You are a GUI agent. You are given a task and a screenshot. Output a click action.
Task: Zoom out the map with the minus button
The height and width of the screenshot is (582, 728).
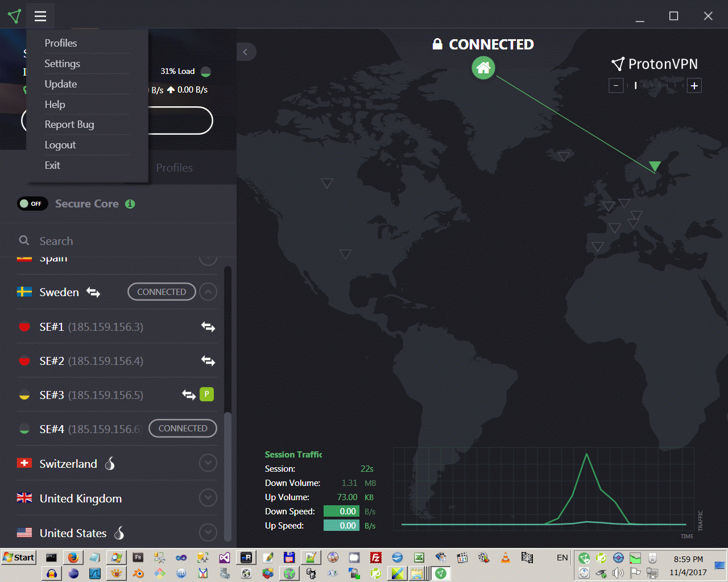[x=615, y=86]
